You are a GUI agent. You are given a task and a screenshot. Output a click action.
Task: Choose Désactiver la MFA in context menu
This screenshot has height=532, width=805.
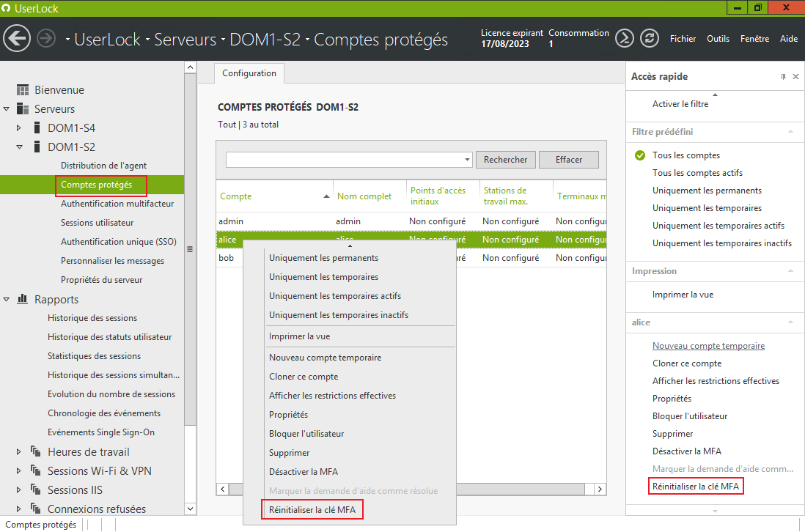tap(304, 472)
